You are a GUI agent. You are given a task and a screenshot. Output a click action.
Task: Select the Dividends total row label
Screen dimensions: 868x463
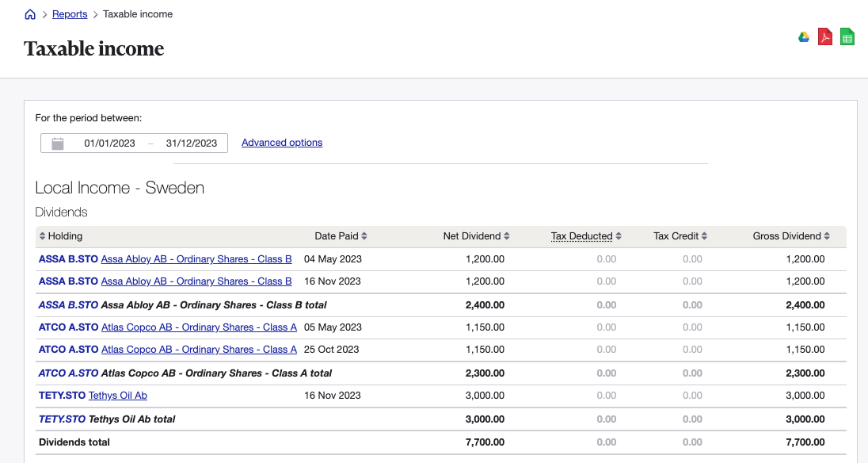click(74, 442)
